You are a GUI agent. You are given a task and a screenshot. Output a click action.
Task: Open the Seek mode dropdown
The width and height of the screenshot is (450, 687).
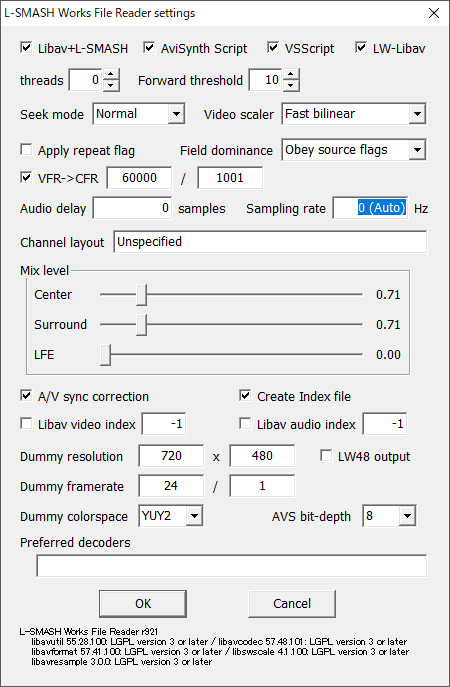pyautogui.click(x=176, y=114)
